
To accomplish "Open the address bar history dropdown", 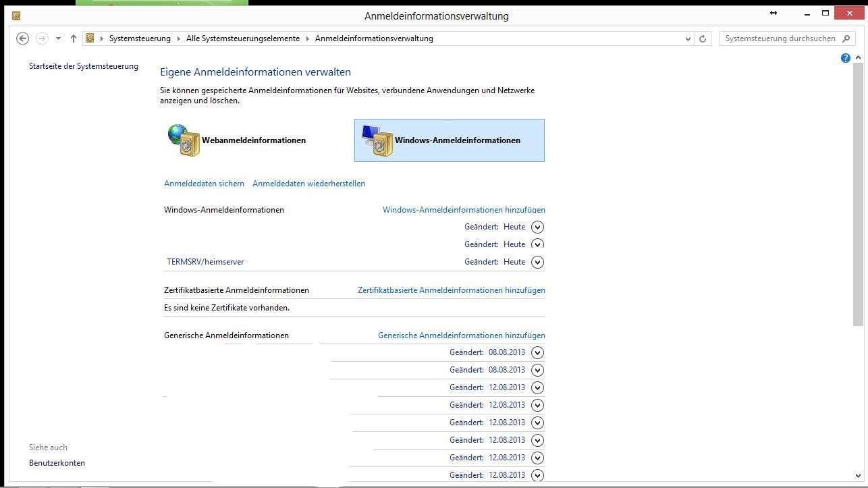I will point(688,38).
